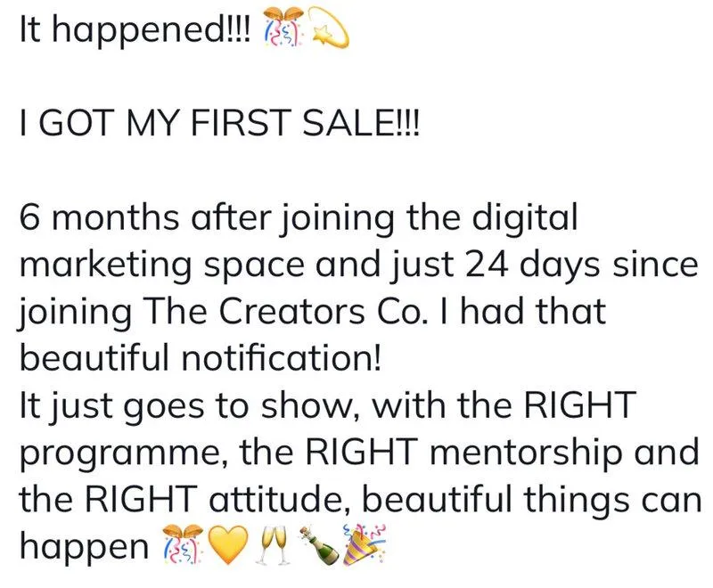
Task: Click the first capitalised 'RIGHT' before 'programme'
Action: pyautogui.click(x=580, y=404)
